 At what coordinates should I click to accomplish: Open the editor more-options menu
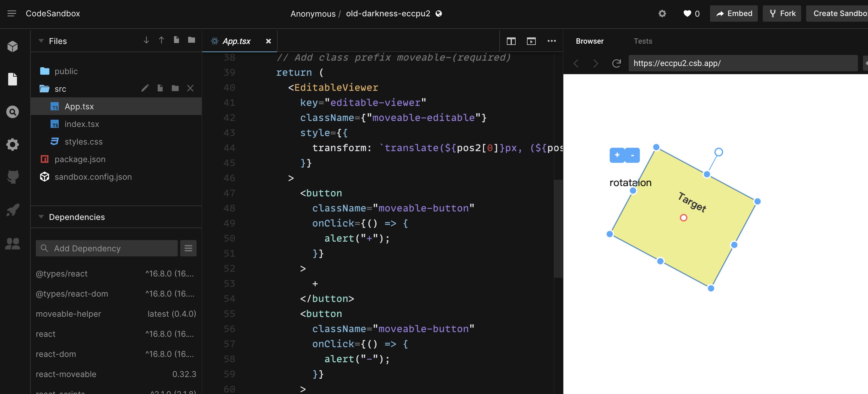pyautogui.click(x=551, y=41)
